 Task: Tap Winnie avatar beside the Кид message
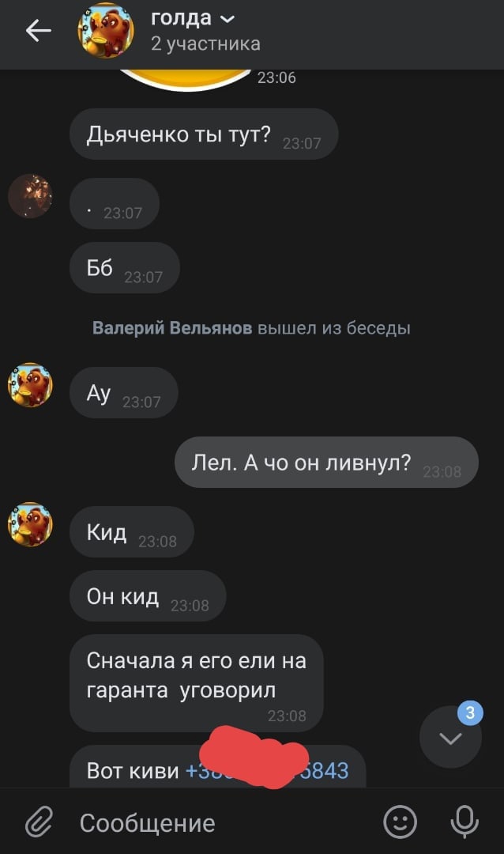30,524
